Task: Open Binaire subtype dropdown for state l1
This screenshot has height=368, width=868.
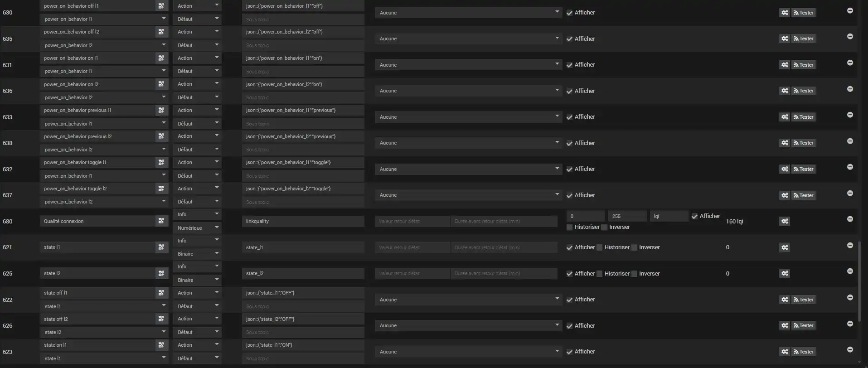Action: [197, 254]
